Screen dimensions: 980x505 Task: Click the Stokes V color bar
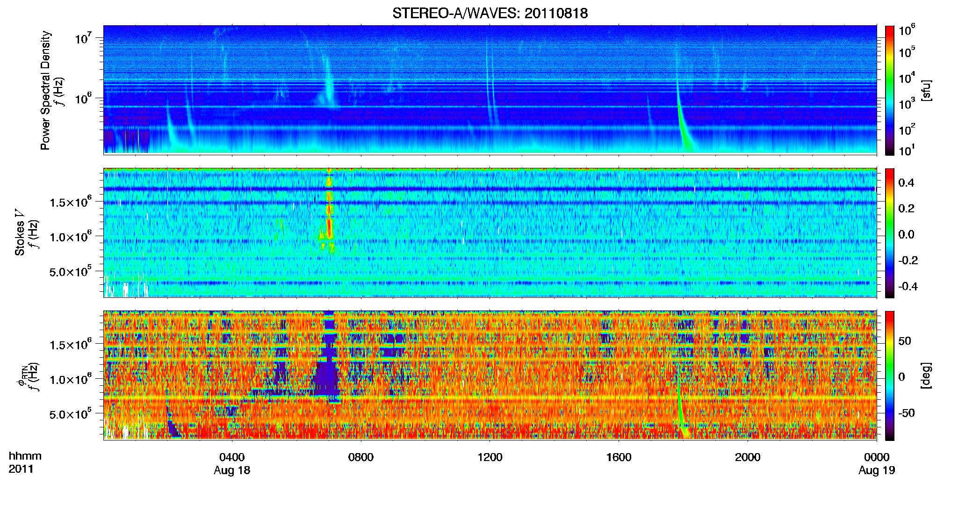pos(890,233)
